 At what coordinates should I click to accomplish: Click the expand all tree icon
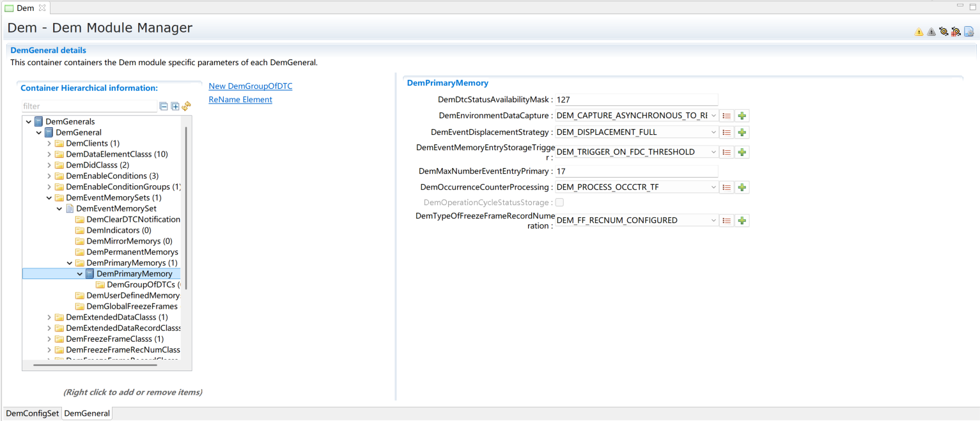(175, 107)
